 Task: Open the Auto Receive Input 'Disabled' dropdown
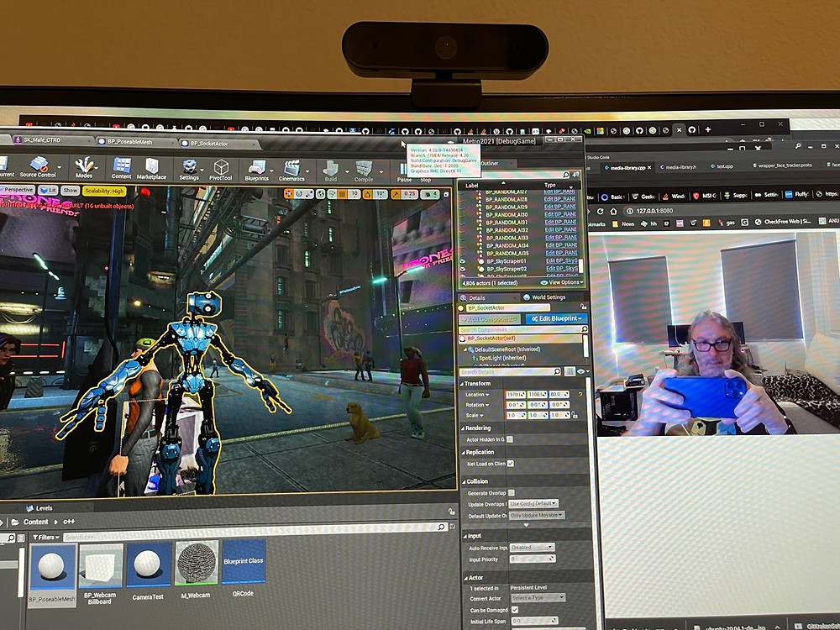[x=533, y=547]
